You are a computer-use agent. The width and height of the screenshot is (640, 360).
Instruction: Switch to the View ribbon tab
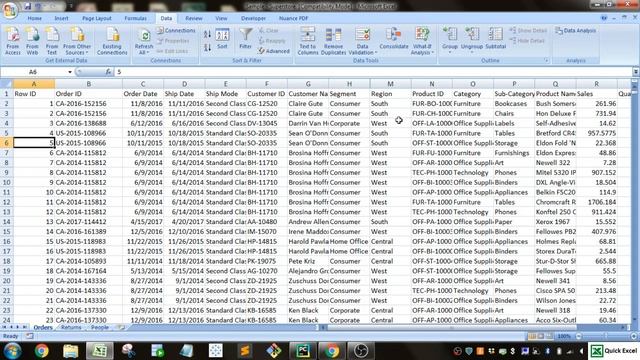click(221, 18)
